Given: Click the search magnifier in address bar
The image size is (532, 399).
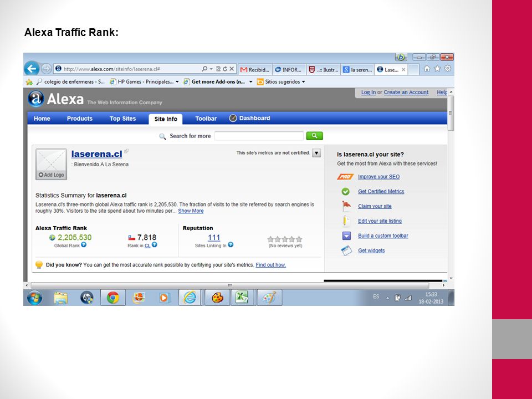Looking at the screenshot, I should (204, 69).
